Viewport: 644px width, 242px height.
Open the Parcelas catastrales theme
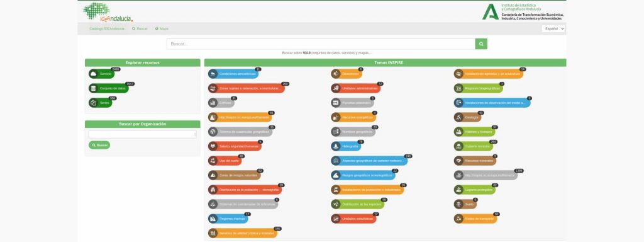352,103
